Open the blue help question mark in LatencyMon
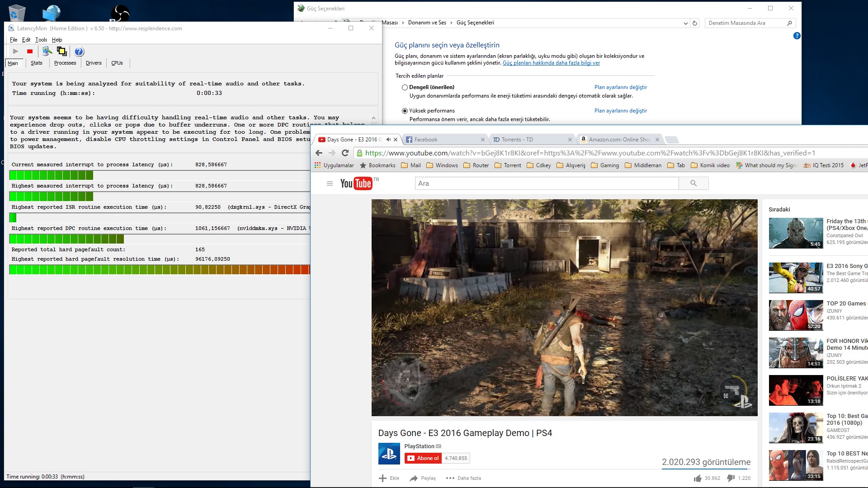The height and width of the screenshot is (488, 868). [x=79, y=52]
